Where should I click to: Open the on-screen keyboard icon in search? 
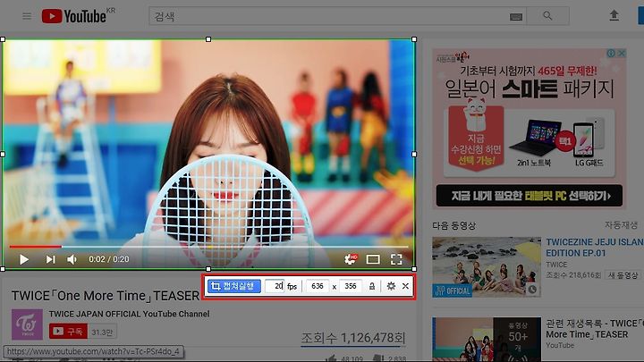[x=516, y=16]
